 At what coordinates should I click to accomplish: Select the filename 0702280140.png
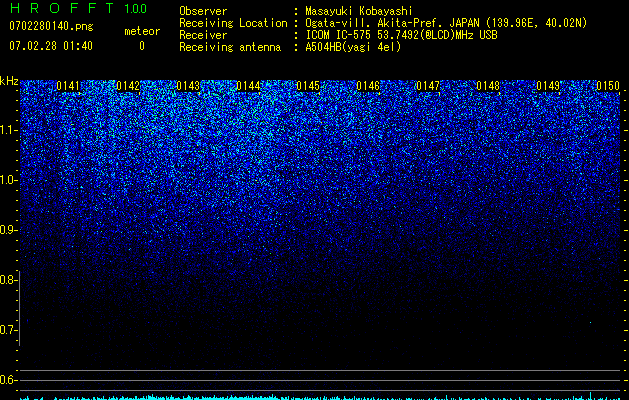(x=51, y=27)
